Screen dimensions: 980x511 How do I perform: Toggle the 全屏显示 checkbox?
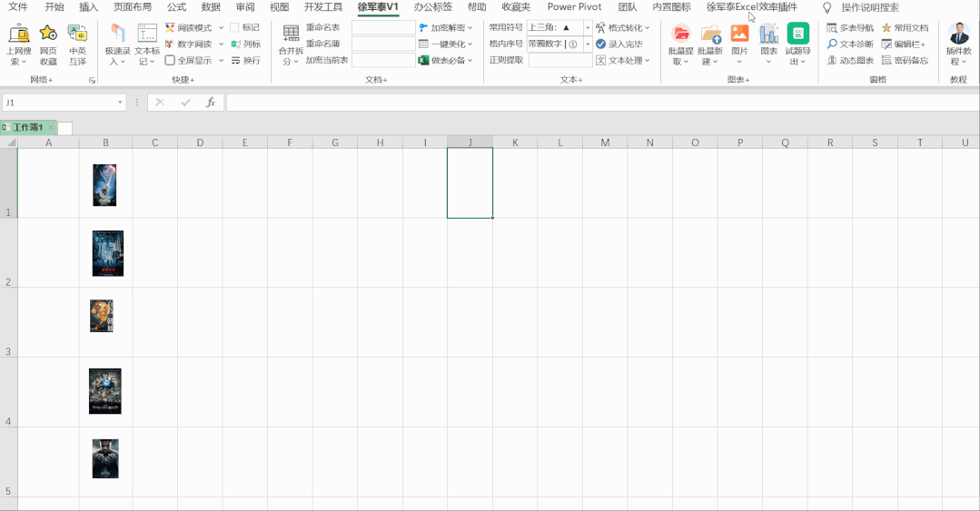pos(170,60)
